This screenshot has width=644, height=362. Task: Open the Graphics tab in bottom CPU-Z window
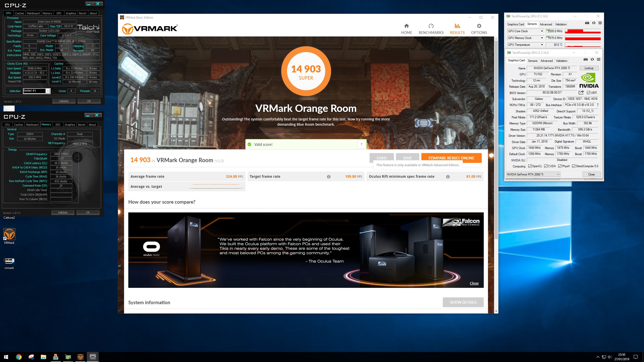(70, 125)
